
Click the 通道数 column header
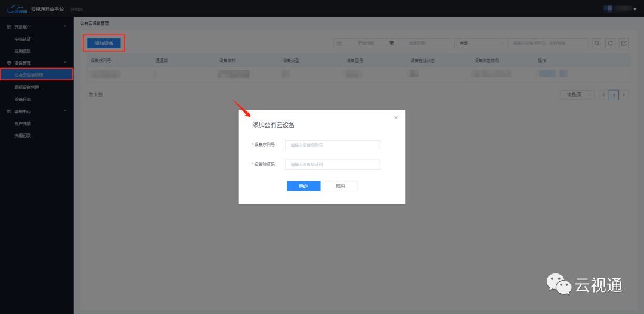tap(162, 60)
